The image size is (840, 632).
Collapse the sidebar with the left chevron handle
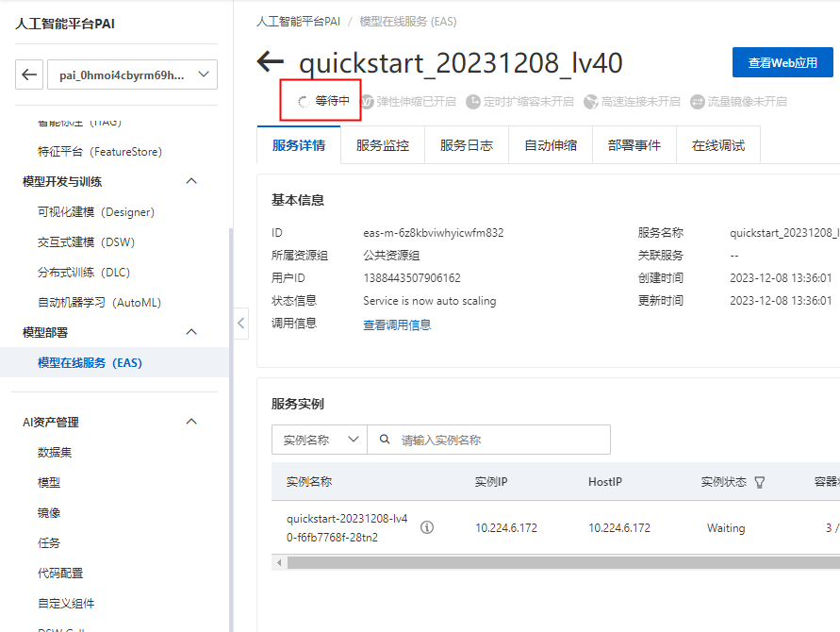(x=241, y=324)
